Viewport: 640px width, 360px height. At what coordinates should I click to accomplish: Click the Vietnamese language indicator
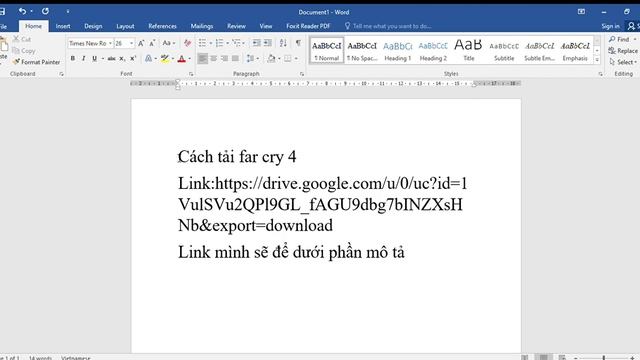[x=76, y=358]
